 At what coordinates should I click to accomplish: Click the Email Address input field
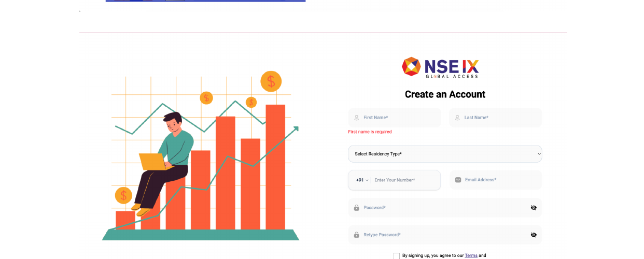click(496, 180)
